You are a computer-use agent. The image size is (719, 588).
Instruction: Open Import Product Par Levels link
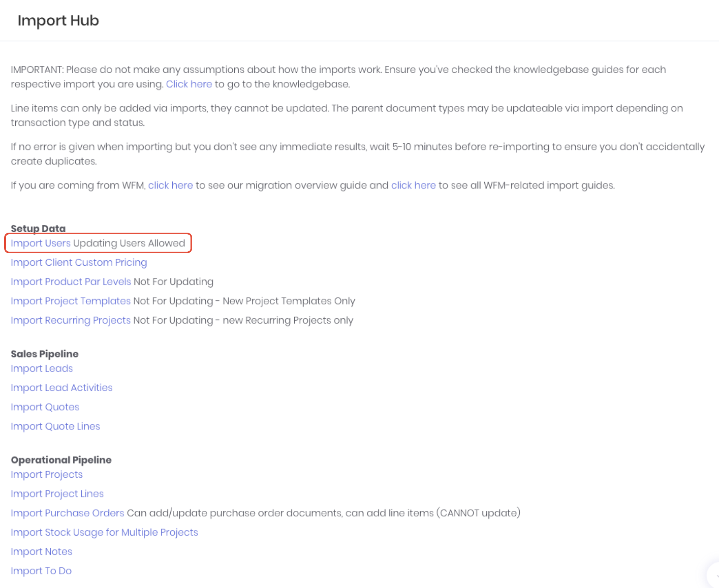[x=71, y=282]
